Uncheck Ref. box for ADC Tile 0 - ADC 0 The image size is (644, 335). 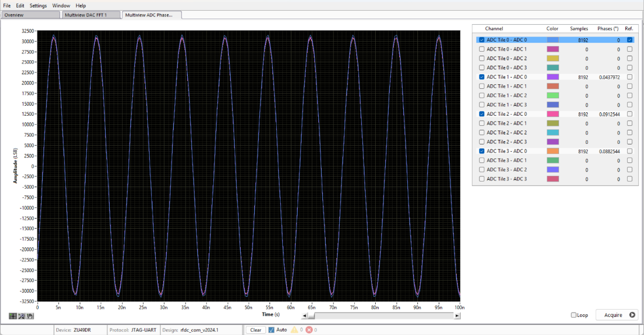[x=629, y=40]
